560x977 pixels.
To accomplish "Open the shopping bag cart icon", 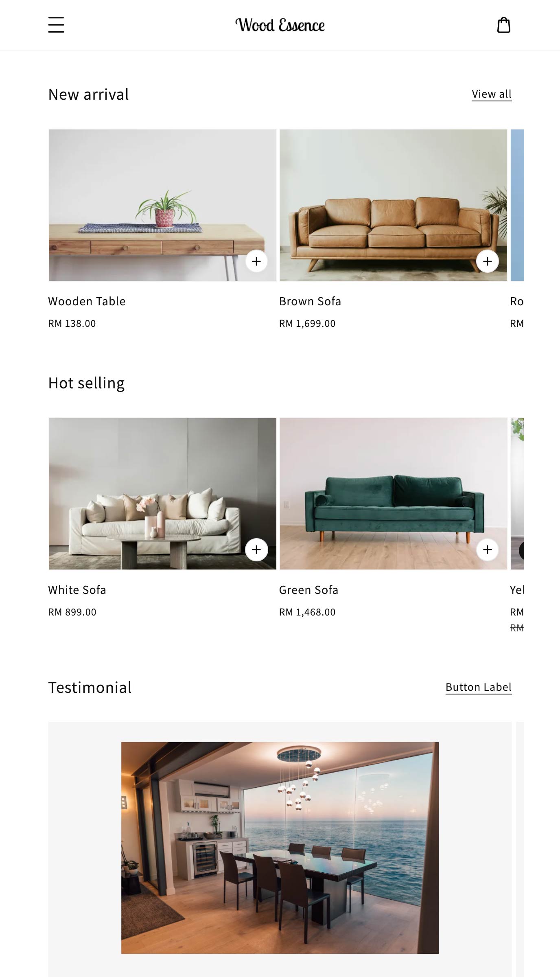I will pyautogui.click(x=504, y=25).
